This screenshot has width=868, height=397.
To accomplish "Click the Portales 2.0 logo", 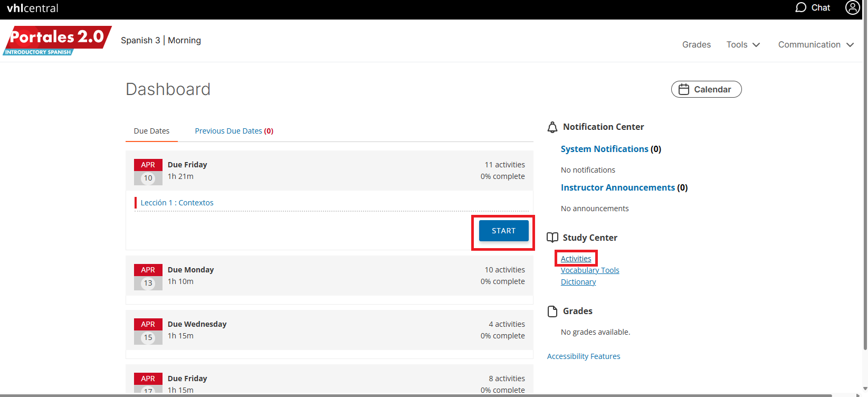I will (x=57, y=41).
